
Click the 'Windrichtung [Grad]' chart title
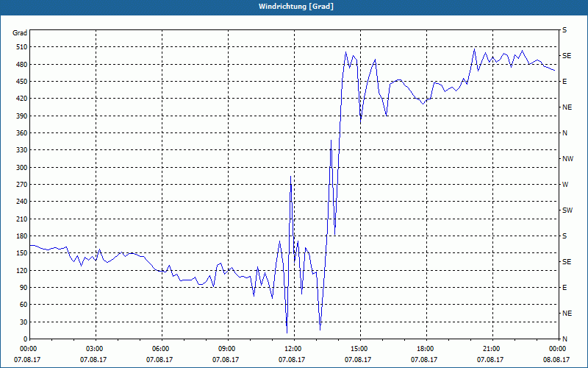296,7
